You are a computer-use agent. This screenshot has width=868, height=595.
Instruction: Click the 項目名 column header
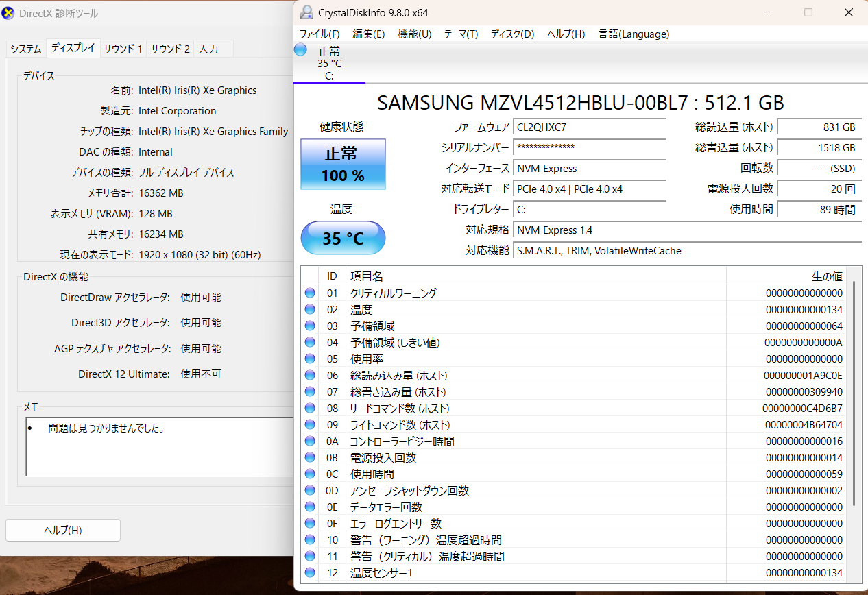coord(536,276)
